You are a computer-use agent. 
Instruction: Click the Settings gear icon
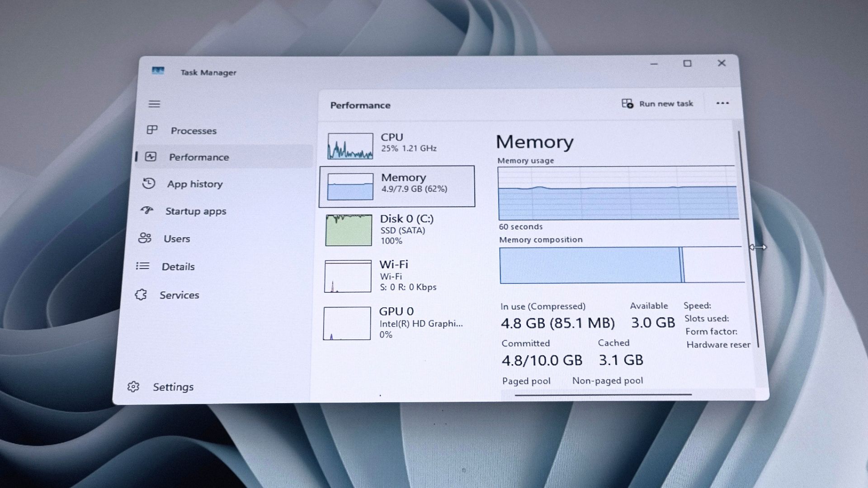pos(133,387)
